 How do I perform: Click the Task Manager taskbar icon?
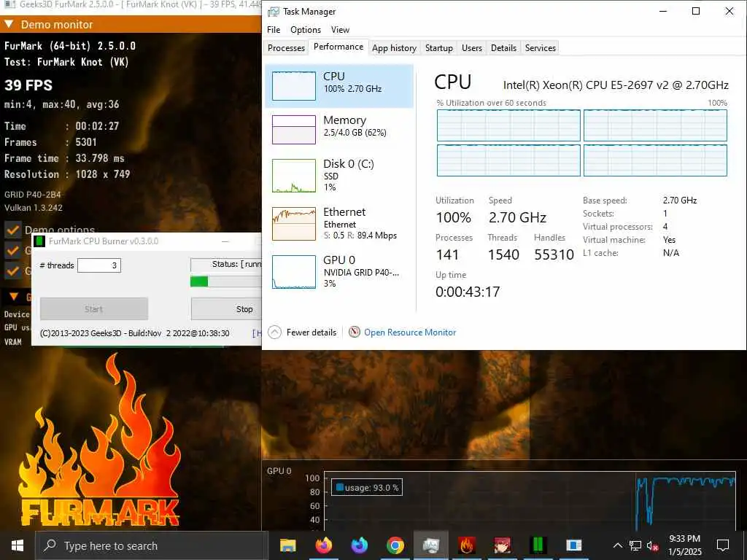pos(430,545)
